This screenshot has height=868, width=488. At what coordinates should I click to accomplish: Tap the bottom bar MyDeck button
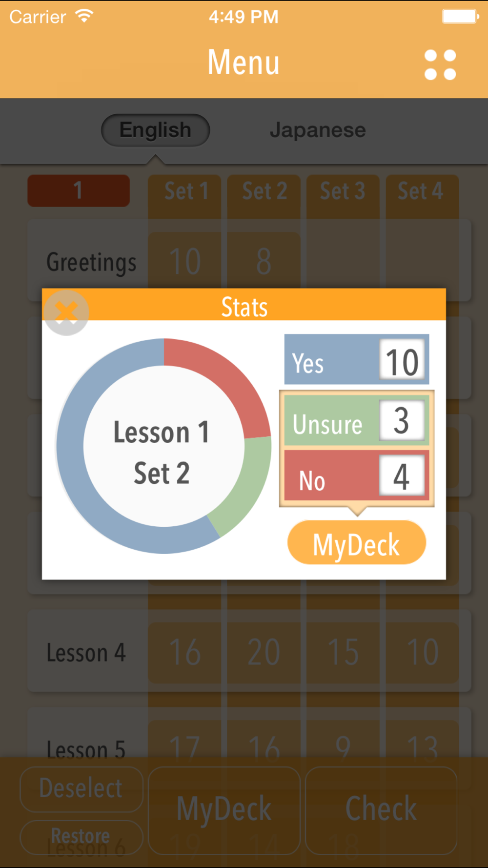click(x=224, y=810)
